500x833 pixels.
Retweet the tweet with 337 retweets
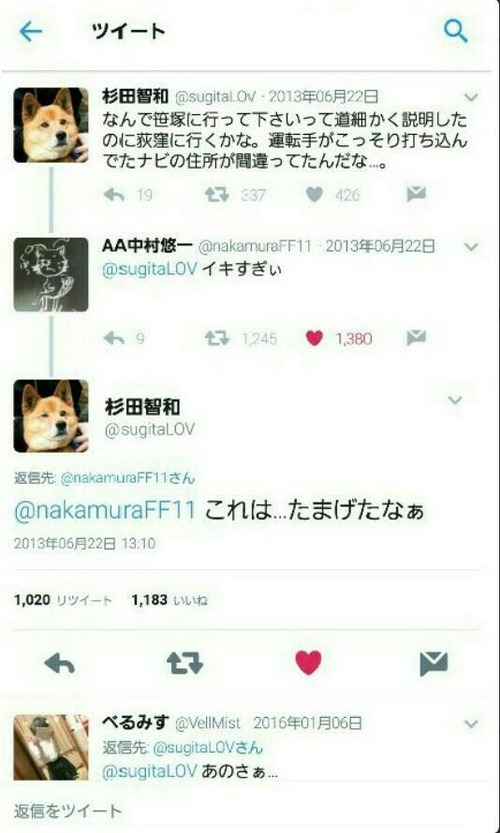217,195
